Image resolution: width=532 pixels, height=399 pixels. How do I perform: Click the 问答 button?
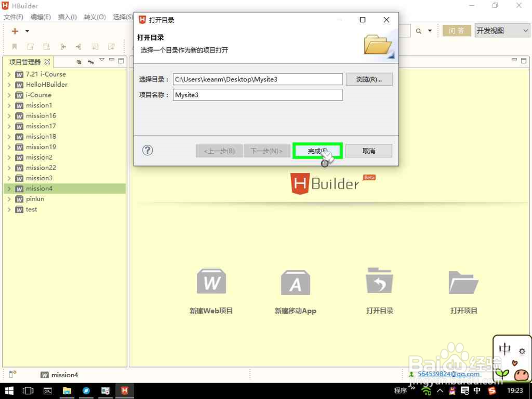click(x=456, y=31)
